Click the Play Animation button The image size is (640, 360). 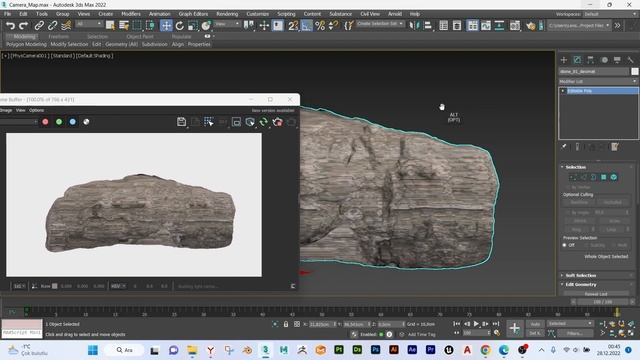[x=476, y=324]
